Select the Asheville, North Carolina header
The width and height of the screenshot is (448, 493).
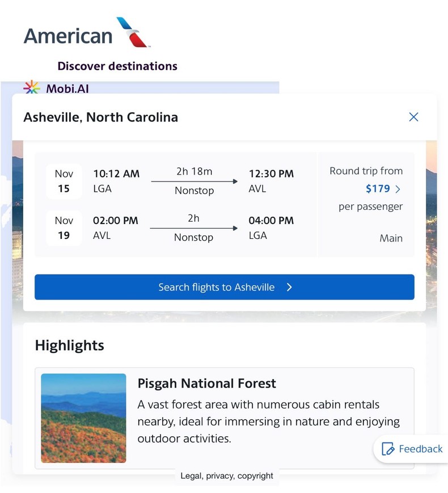coord(100,117)
